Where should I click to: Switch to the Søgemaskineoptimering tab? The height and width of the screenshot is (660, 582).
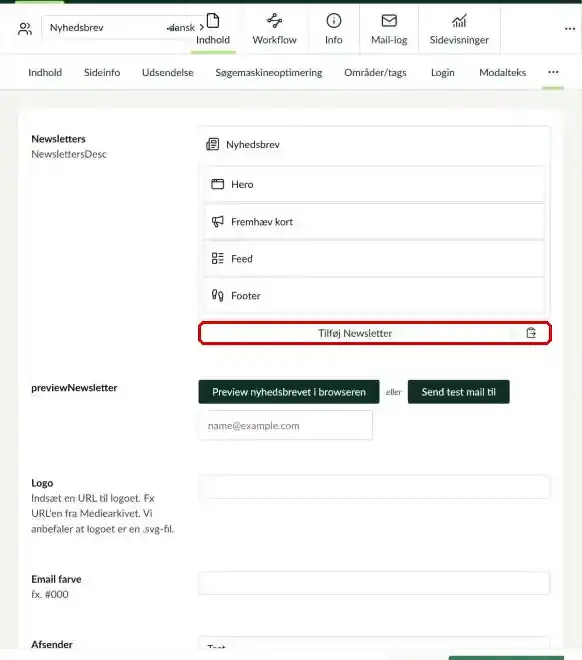pos(269,72)
